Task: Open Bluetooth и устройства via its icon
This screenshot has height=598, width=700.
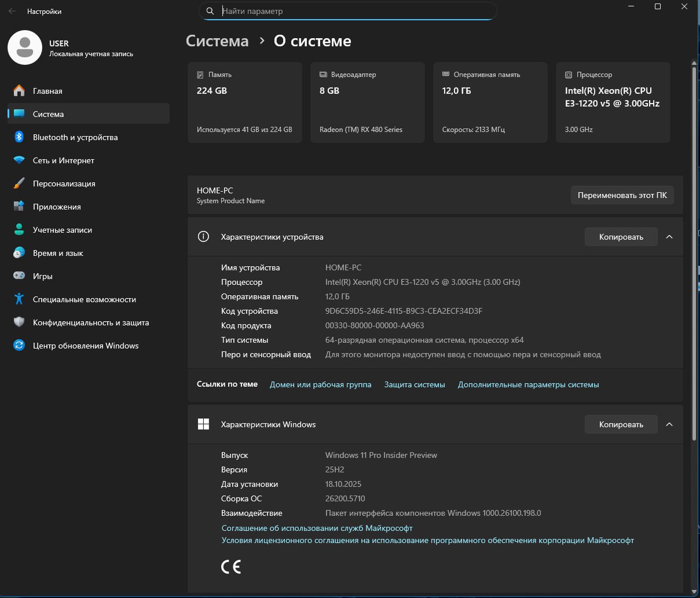Action: coord(19,137)
